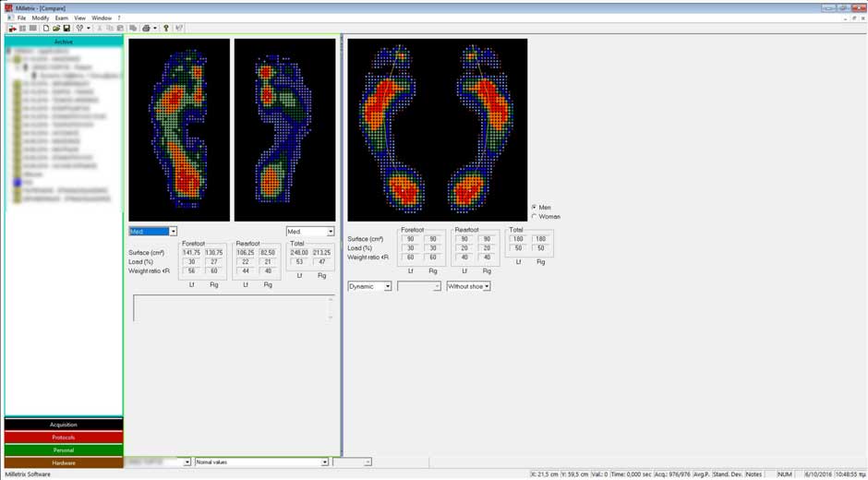868x480 pixels.
Task: Click the Open folder toolbar icon
Action: pos(55,29)
